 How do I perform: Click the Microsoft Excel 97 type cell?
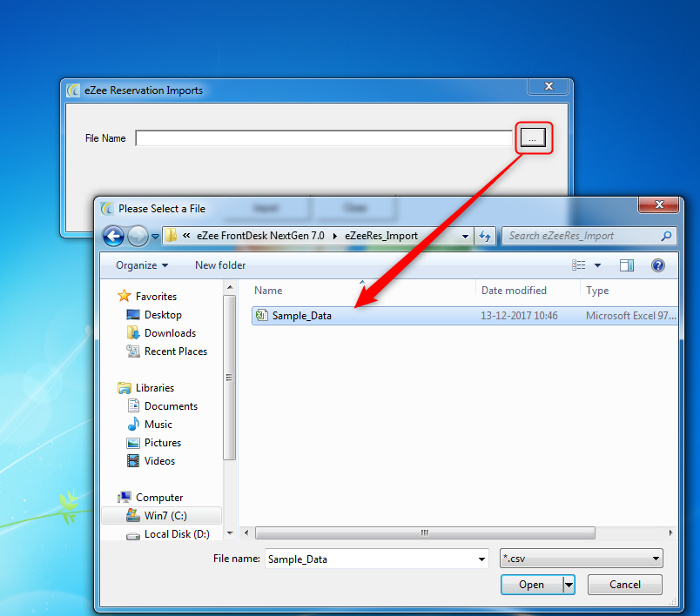click(631, 316)
